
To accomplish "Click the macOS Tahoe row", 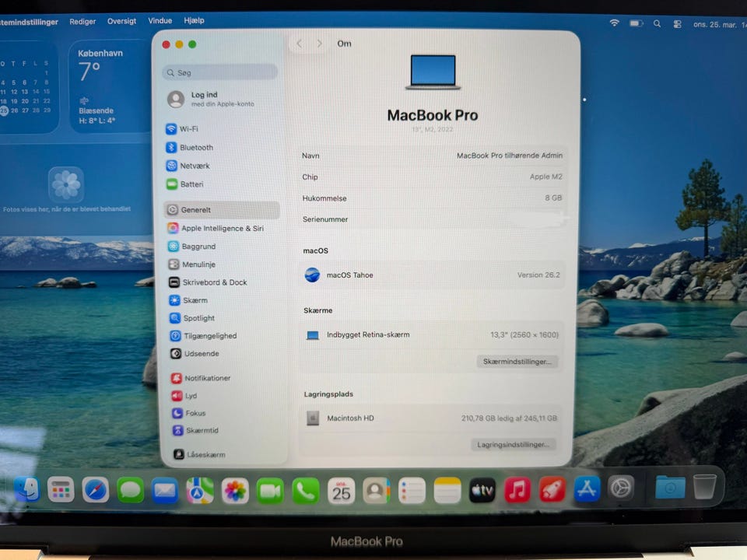I will (432, 275).
